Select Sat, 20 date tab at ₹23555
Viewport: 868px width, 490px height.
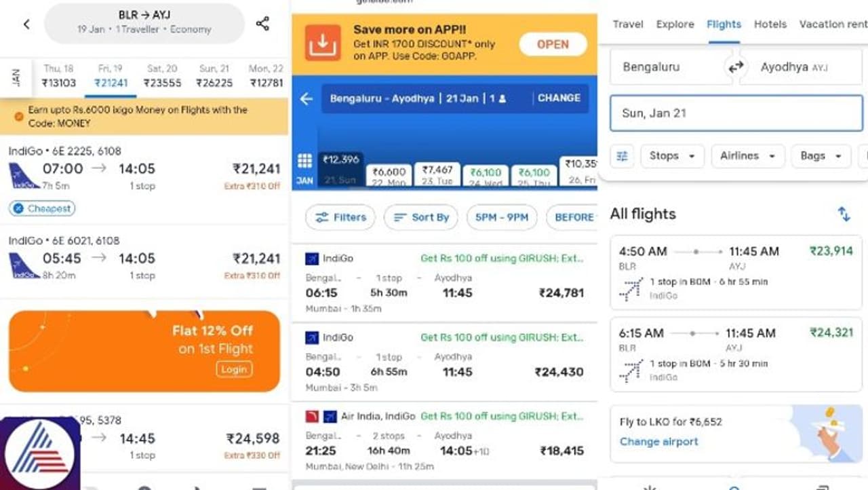coord(162,76)
